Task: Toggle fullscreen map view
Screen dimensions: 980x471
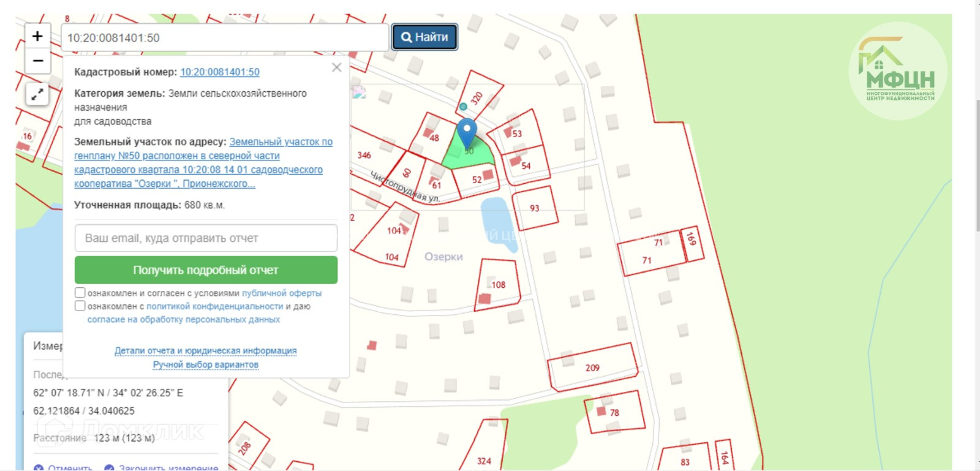Action: coord(37,94)
